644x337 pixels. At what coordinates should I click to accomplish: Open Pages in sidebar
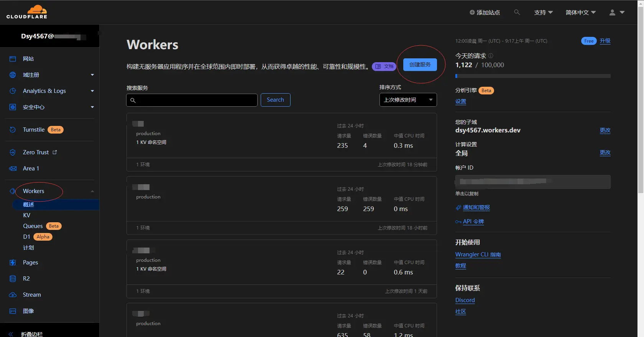coord(30,263)
